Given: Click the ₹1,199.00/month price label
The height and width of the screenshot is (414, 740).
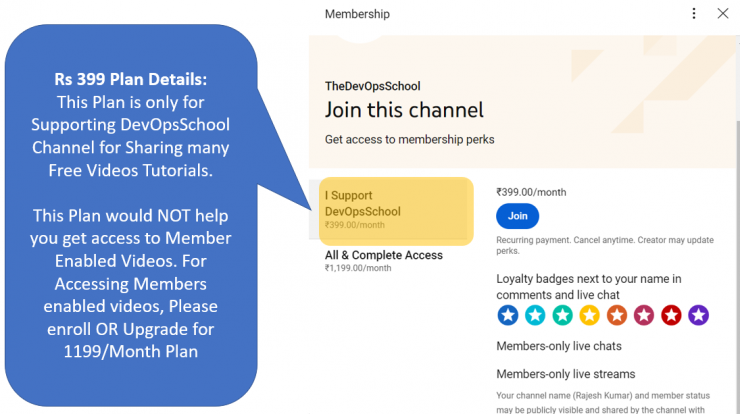Looking at the screenshot, I should 358,268.
